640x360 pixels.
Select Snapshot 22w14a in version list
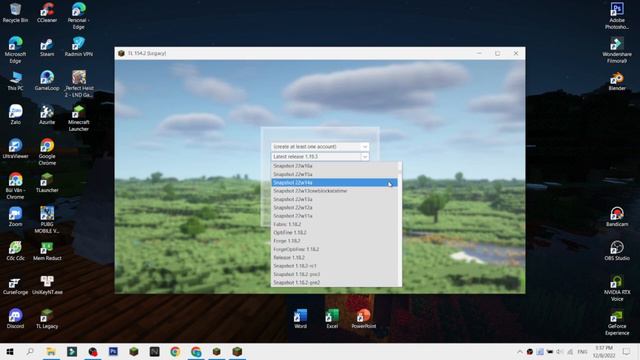334,182
